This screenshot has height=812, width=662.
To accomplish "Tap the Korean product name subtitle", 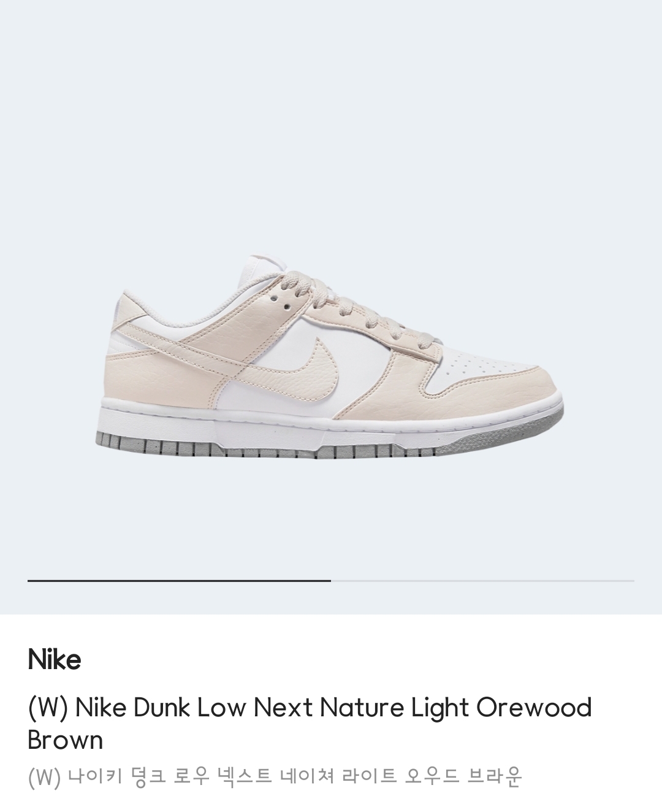I will point(275,776).
